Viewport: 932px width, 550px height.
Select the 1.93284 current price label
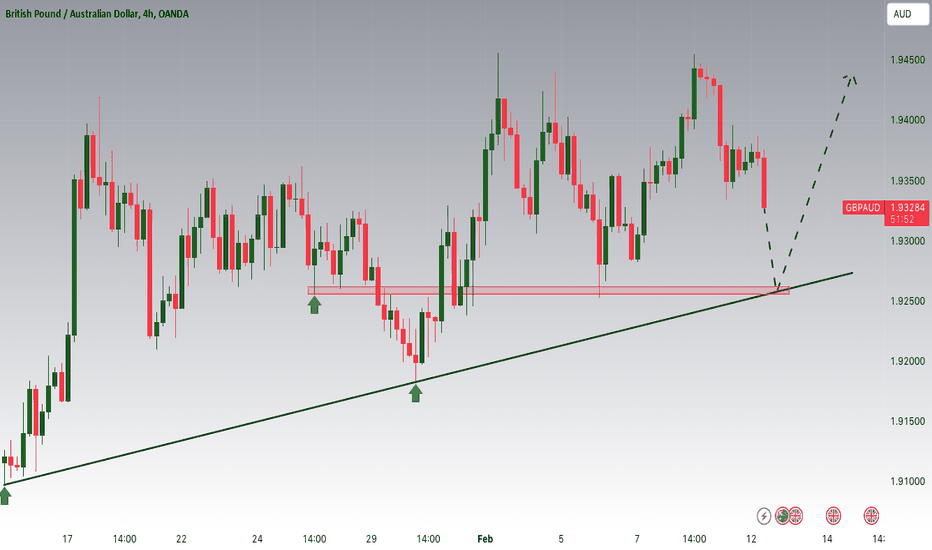point(907,208)
